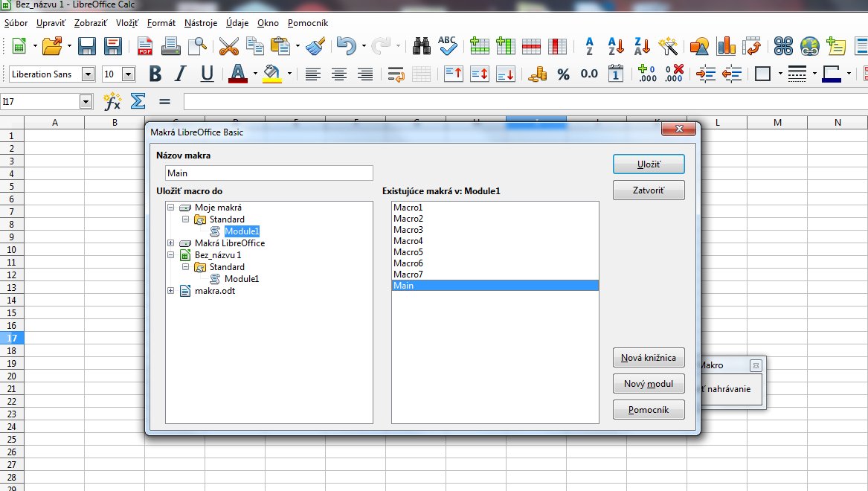Collapse the Moje makrá tree node
868x491 pixels.
[170, 208]
